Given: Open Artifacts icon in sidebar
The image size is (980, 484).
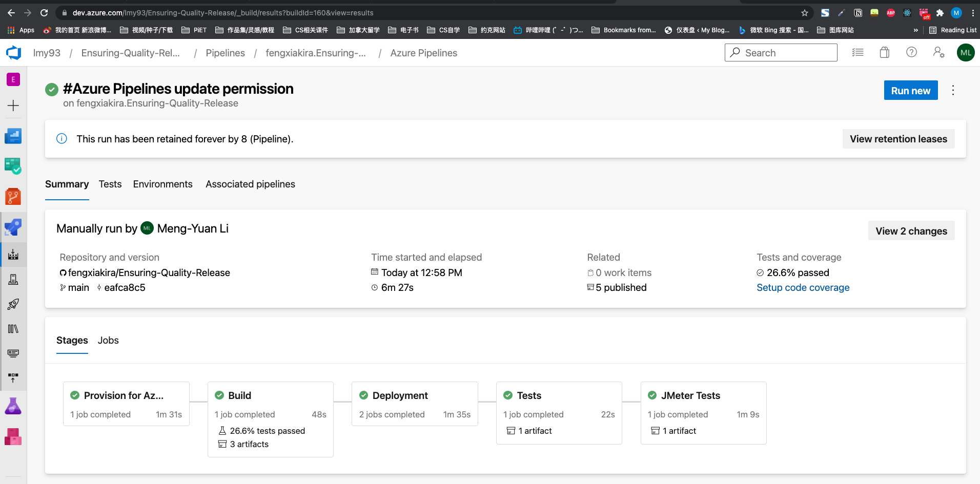Looking at the screenshot, I should [x=13, y=437].
